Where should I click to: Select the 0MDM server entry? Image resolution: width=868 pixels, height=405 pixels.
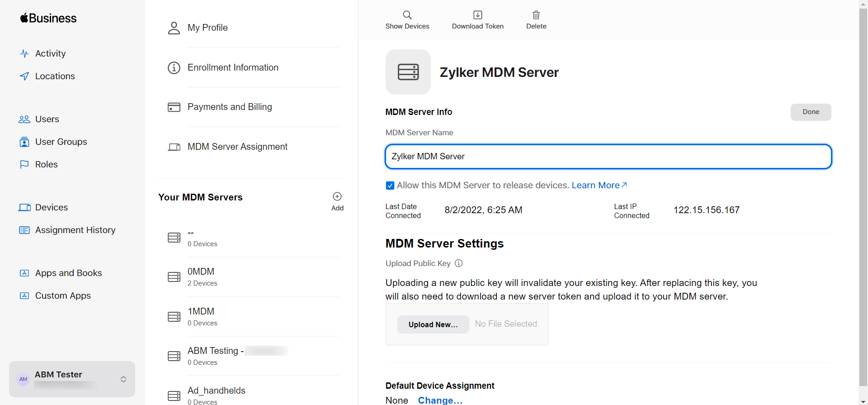click(201, 276)
